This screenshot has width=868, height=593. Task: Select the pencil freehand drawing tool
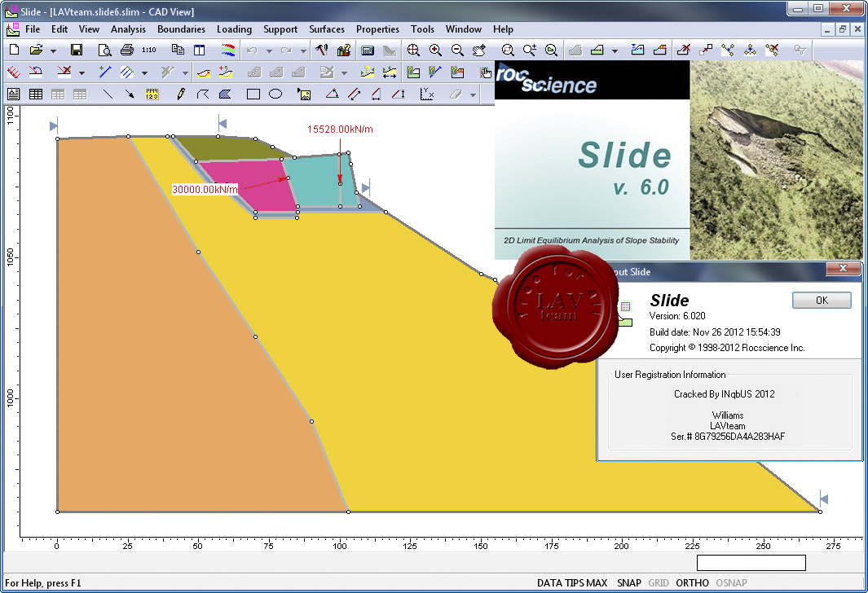pos(180,94)
